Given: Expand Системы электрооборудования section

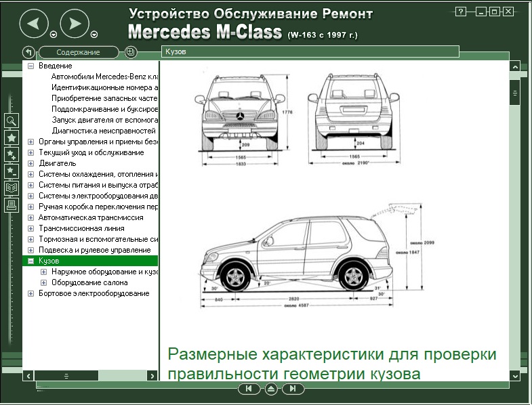Looking at the screenshot, I should (x=30, y=196).
